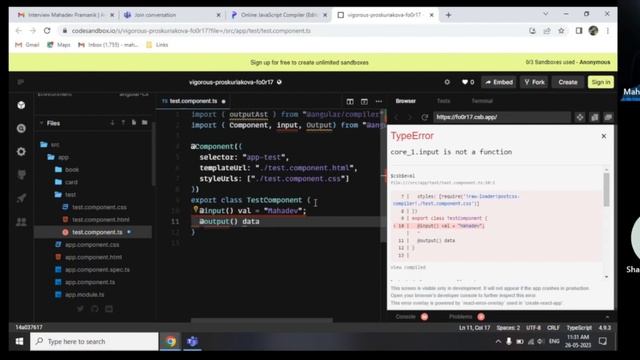Go back in the preview browser
The image size is (640, 360).
(x=396, y=117)
